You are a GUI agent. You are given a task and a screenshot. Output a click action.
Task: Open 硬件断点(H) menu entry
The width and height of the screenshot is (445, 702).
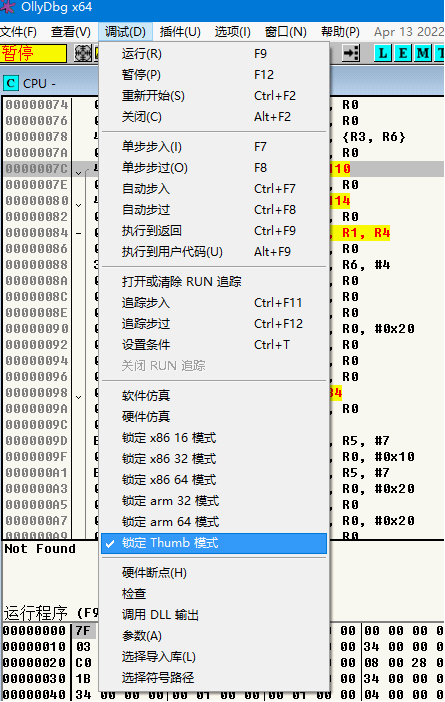[x=214, y=573]
